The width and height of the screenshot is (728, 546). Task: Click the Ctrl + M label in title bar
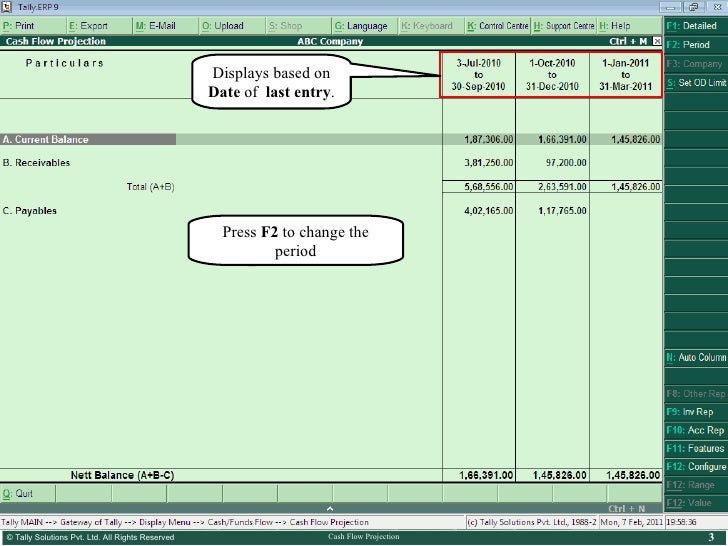coord(628,41)
